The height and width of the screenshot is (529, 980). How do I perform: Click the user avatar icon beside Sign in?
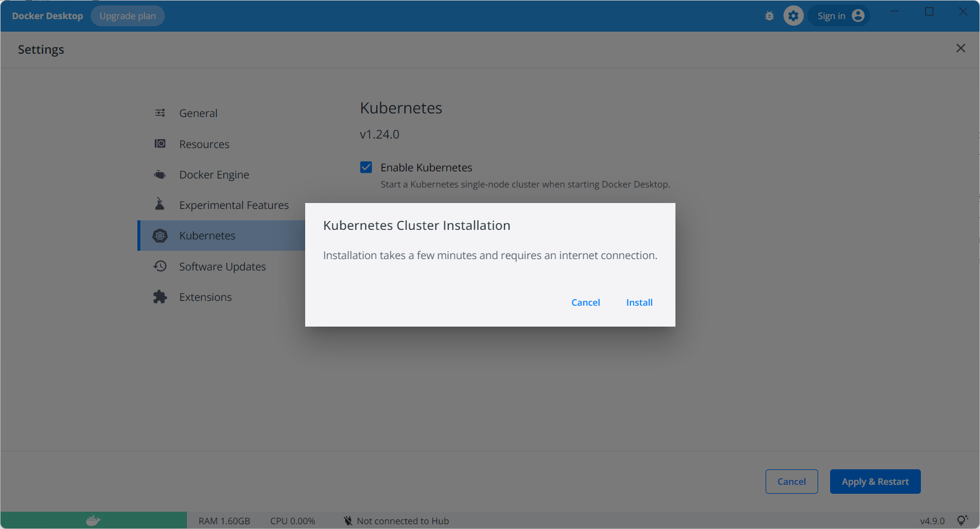tap(858, 16)
